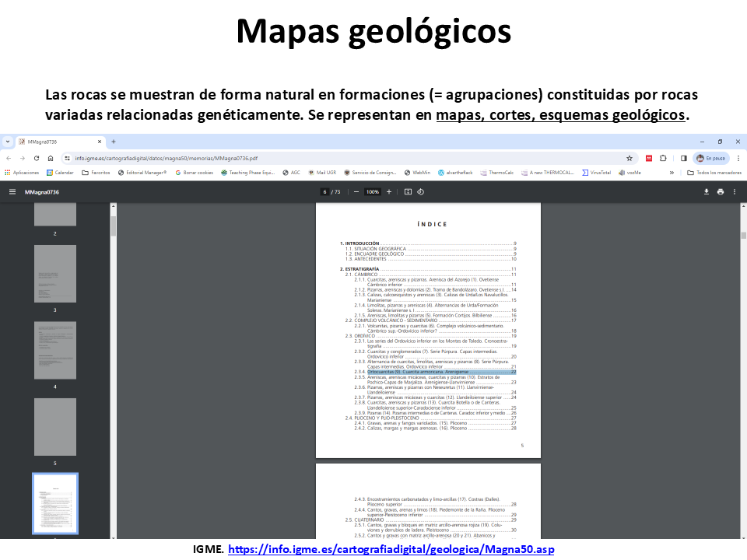The height and width of the screenshot is (560, 747).
Task: Open the browser extensions puzzle icon
Action: click(x=664, y=158)
